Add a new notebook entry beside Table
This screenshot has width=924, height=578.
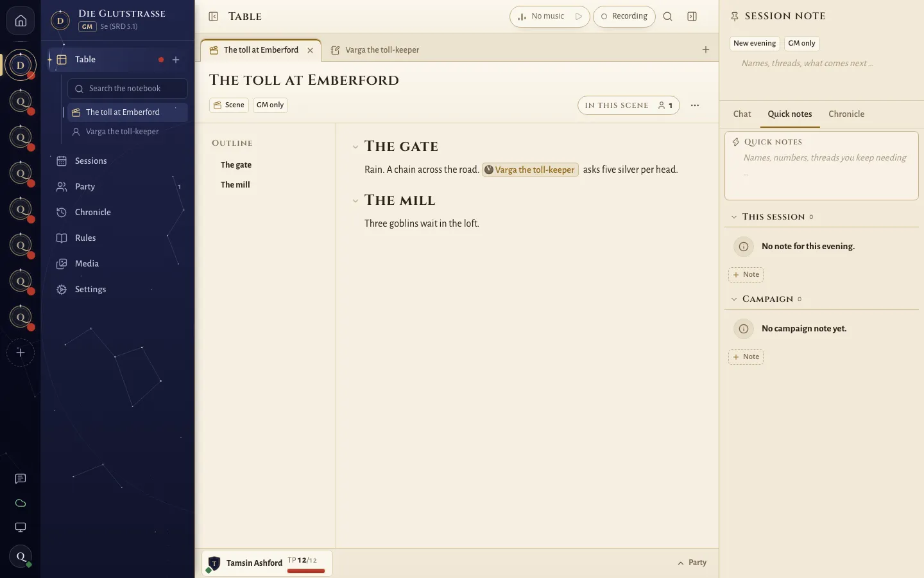pyautogui.click(x=176, y=60)
